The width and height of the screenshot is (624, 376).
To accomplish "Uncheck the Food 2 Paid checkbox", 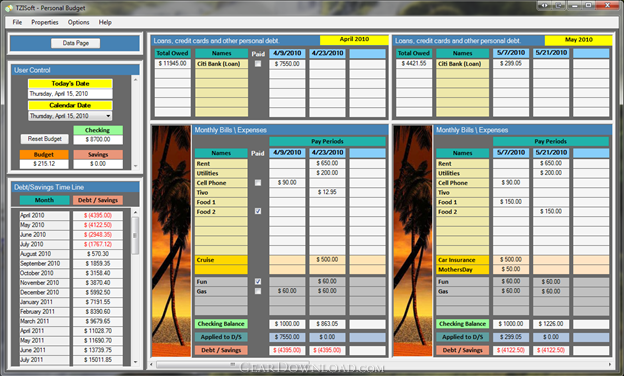I will click(258, 211).
